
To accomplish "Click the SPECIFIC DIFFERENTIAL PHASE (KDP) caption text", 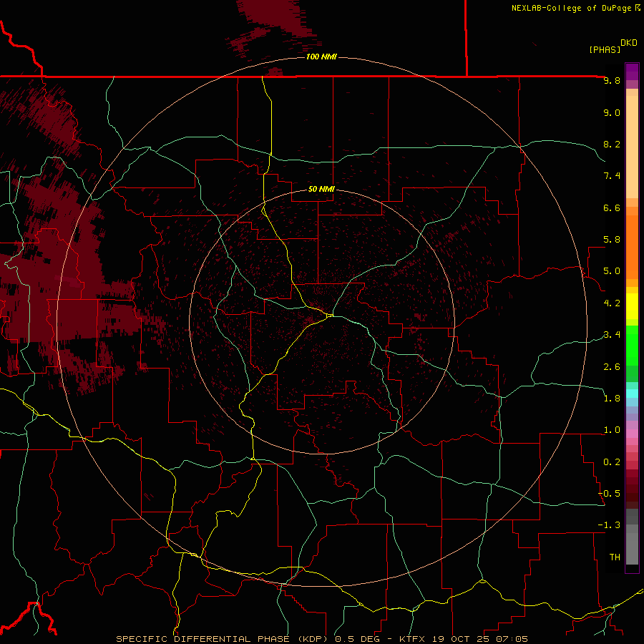I will (223, 639).
